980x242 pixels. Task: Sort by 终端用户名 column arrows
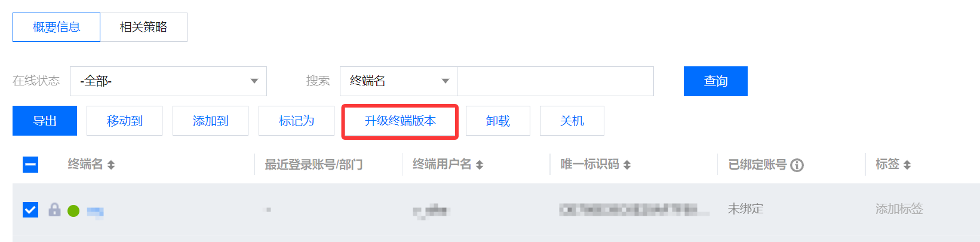pyautogui.click(x=480, y=165)
